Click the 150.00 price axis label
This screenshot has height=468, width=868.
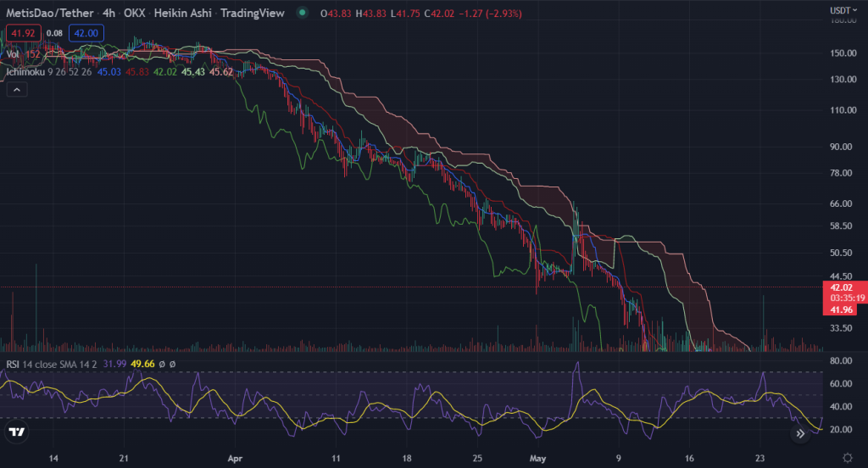(x=843, y=53)
